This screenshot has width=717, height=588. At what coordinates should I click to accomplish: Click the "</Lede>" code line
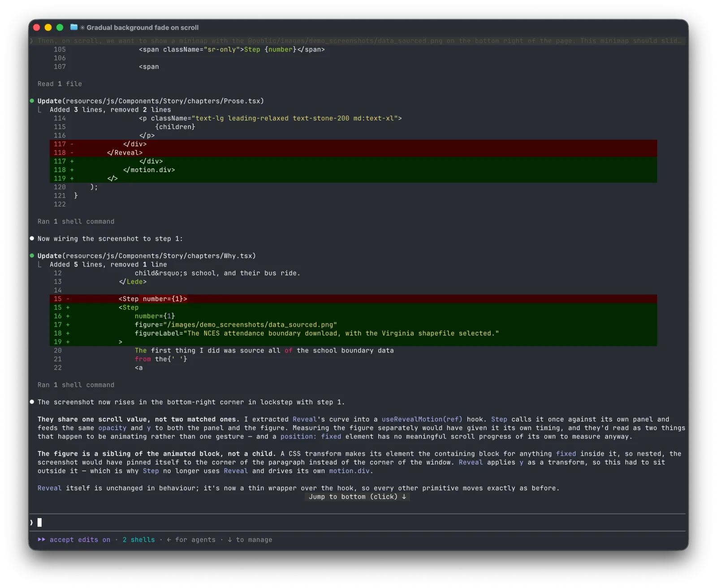[133, 282]
